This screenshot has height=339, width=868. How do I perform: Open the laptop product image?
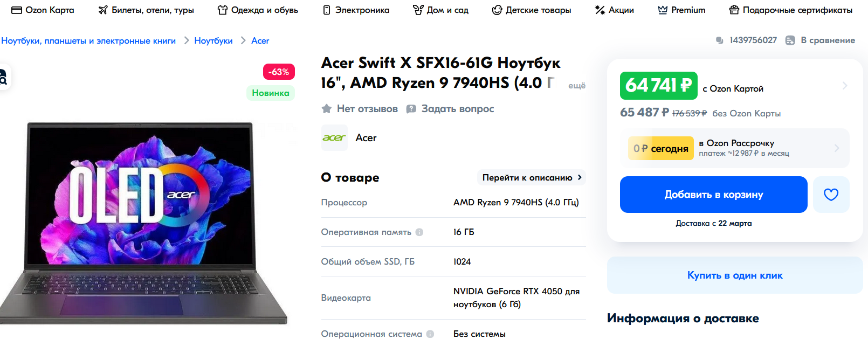pos(143,221)
